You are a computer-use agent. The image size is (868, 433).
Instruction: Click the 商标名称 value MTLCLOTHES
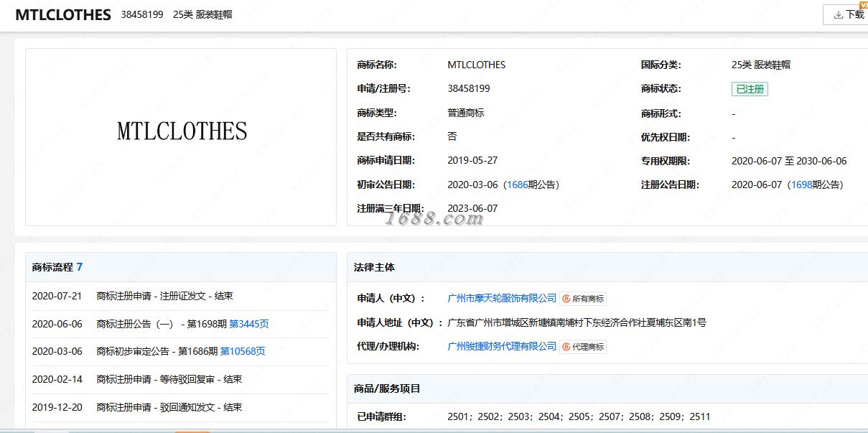(476, 65)
